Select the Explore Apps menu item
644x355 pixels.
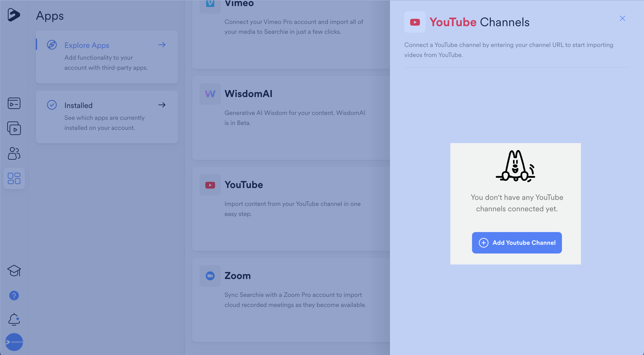point(87,45)
